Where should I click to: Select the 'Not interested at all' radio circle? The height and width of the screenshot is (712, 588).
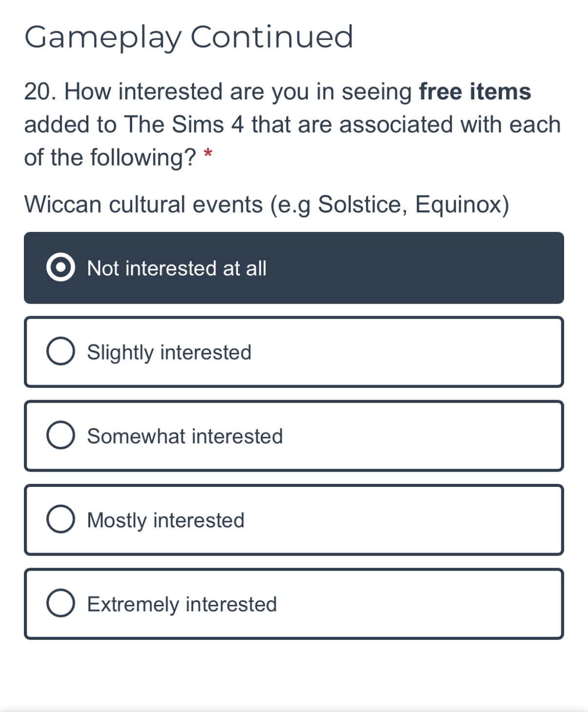point(61,268)
